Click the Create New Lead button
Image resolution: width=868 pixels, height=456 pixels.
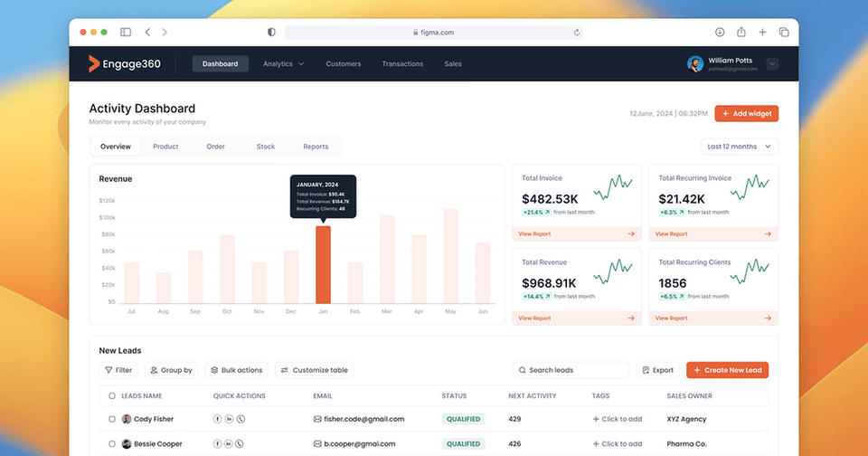(727, 370)
